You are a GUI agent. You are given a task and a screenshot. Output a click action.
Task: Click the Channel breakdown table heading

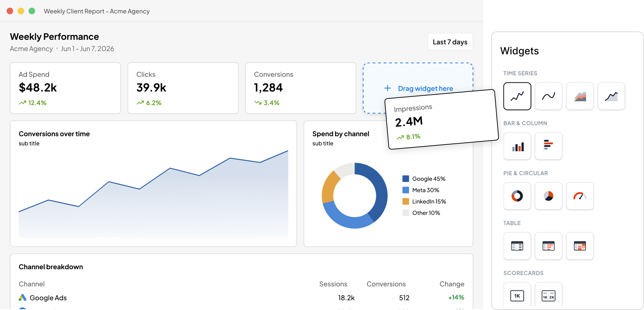[51, 267]
